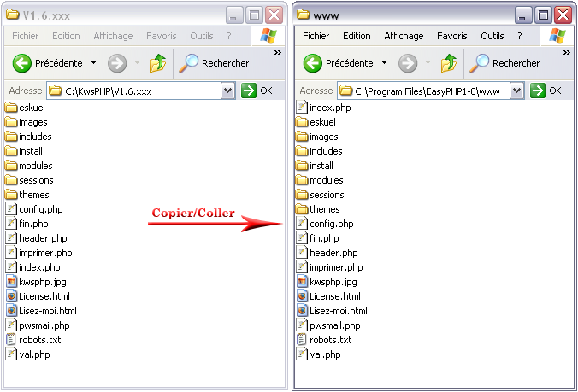
Task: Select modules folder in www window
Action: click(320, 180)
